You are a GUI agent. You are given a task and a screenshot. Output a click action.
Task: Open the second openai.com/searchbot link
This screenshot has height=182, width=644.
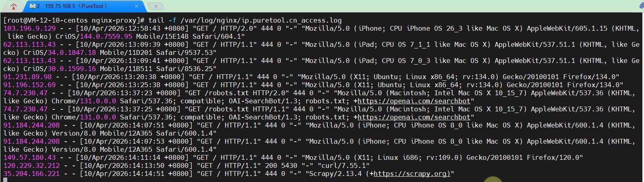(x=414, y=117)
